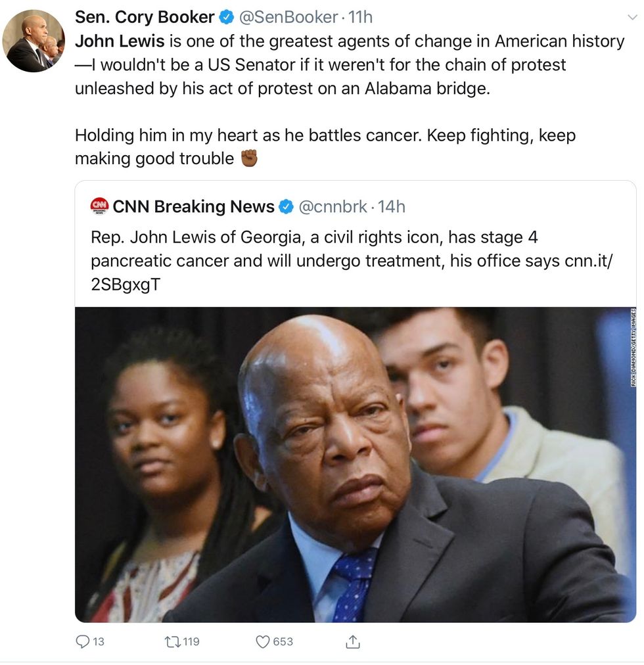Open the 11h tweet timestamp
The height and width of the screenshot is (665, 644).
pyautogui.click(x=360, y=16)
